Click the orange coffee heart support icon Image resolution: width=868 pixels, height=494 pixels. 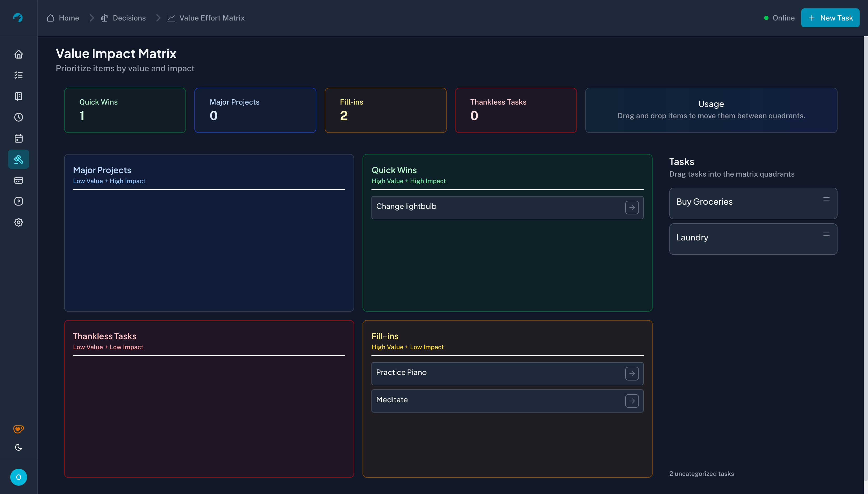[19, 429]
